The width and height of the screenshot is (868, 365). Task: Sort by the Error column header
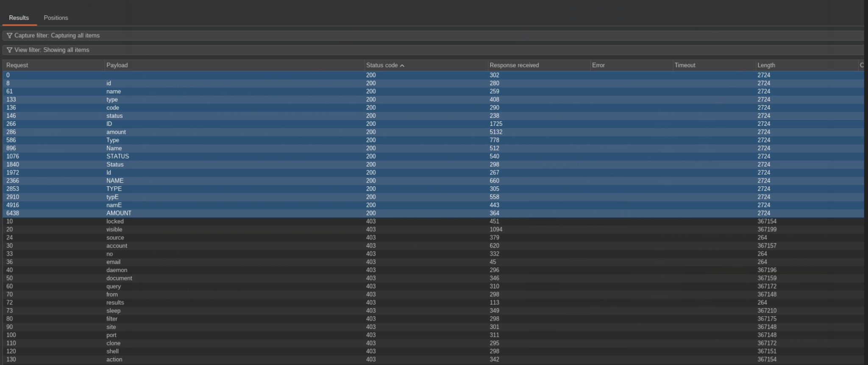pos(598,65)
